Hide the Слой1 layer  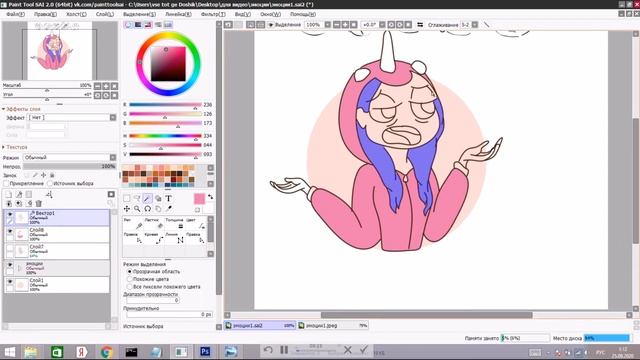pyautogui.click(x=10, y=282)
